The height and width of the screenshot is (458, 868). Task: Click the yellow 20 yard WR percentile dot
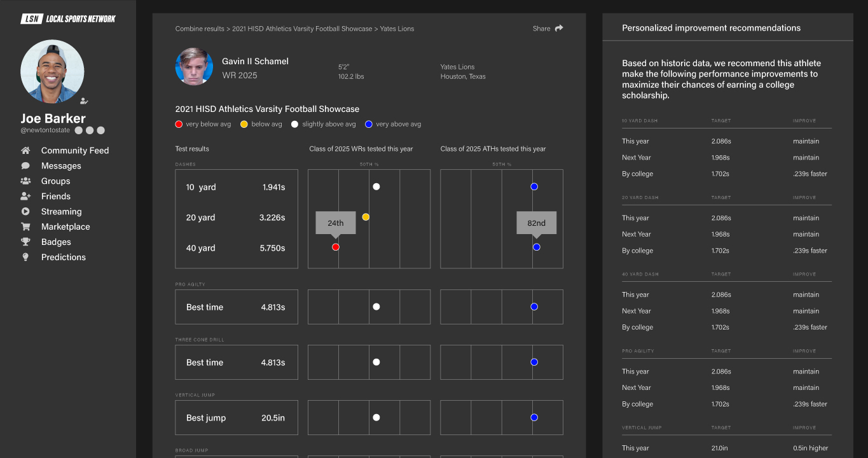366,217
